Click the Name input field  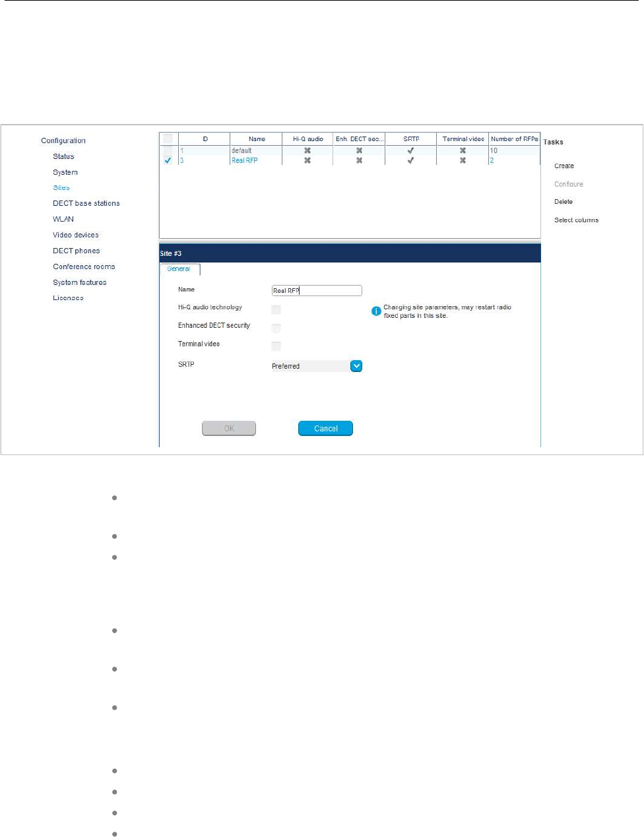point(317,290)
